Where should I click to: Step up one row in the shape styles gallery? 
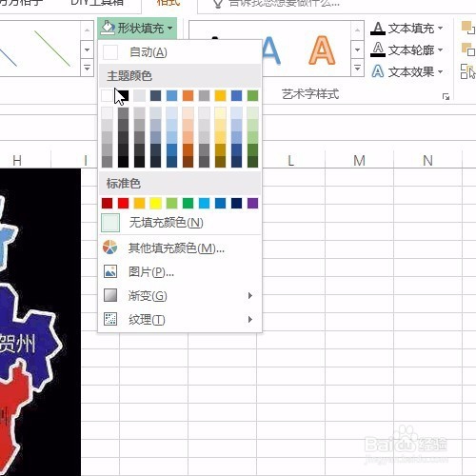point(88,30)
